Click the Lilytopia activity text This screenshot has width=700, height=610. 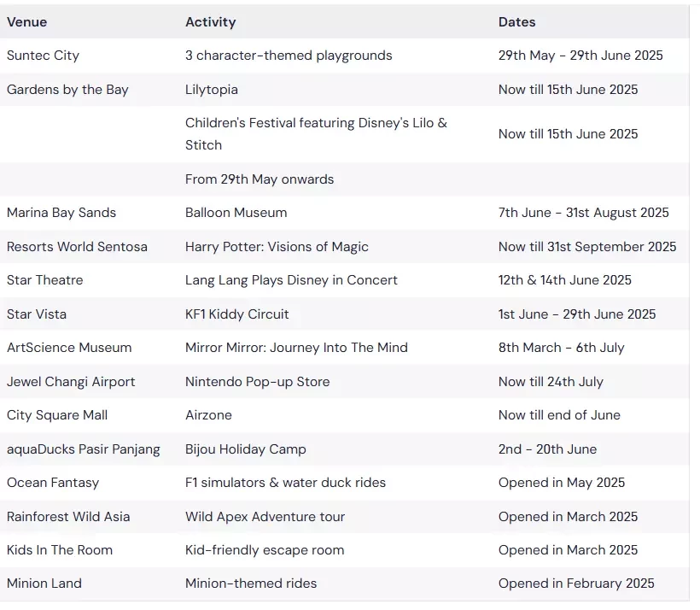(212, 90)
